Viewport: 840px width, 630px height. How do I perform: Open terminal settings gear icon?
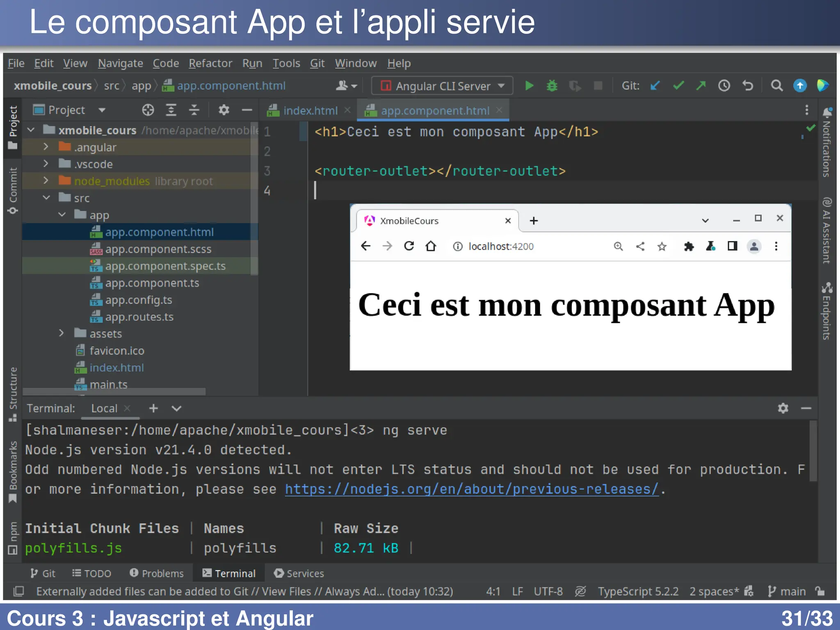point(783,408)
